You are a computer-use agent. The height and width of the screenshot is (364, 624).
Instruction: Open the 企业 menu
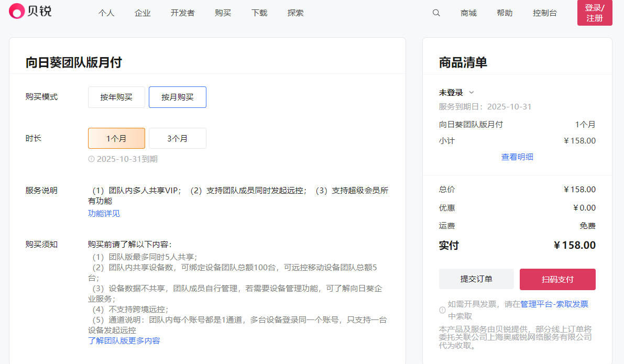tap(143, 13)
